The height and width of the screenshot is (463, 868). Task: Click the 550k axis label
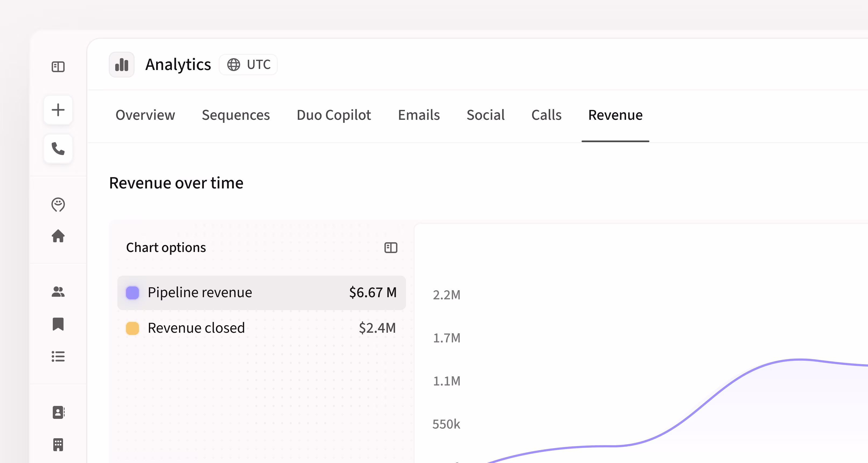[x=446, y=424]
